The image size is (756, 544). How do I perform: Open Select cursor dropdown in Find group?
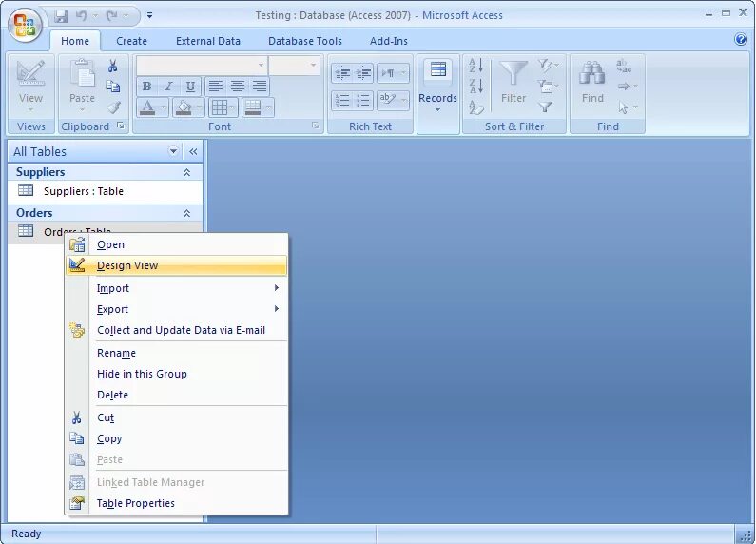(x=628, y=107)
